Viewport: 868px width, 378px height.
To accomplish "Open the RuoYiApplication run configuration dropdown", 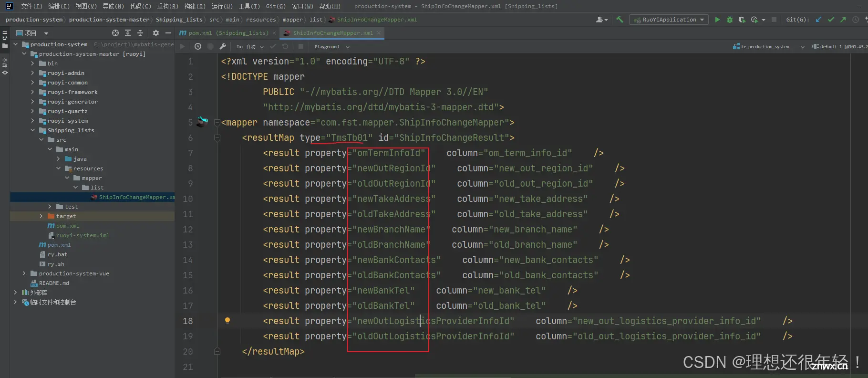I will point(669,20).
